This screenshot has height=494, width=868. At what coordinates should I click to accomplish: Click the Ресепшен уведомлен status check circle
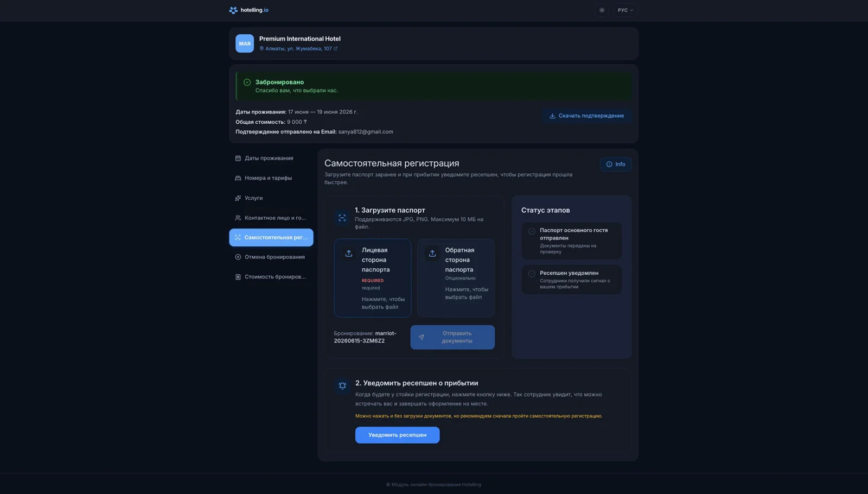tap(532, 274)
